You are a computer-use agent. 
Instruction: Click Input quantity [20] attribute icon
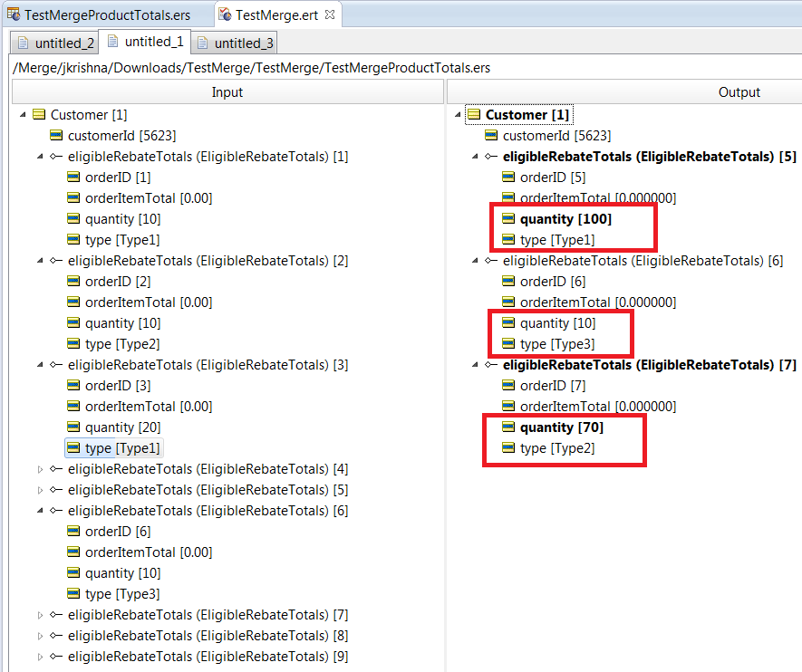tap(73, 427)
